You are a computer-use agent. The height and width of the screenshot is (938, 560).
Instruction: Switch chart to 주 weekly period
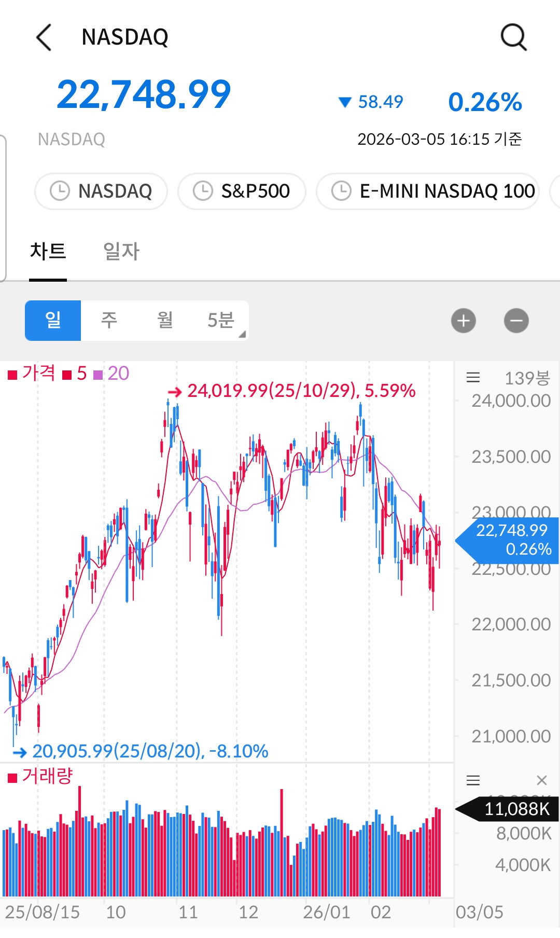[109, 321]
